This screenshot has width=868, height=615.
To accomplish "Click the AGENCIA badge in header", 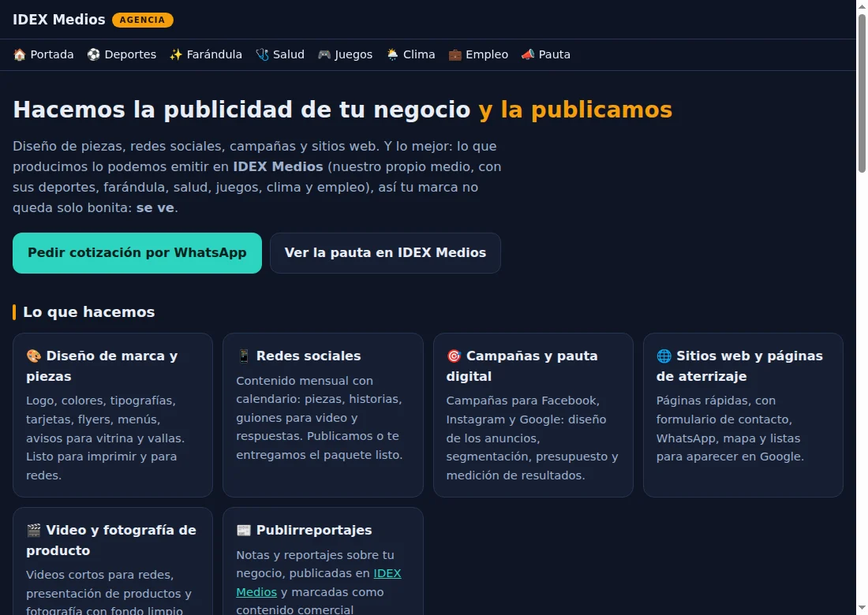I will click(x=142, y=20).
